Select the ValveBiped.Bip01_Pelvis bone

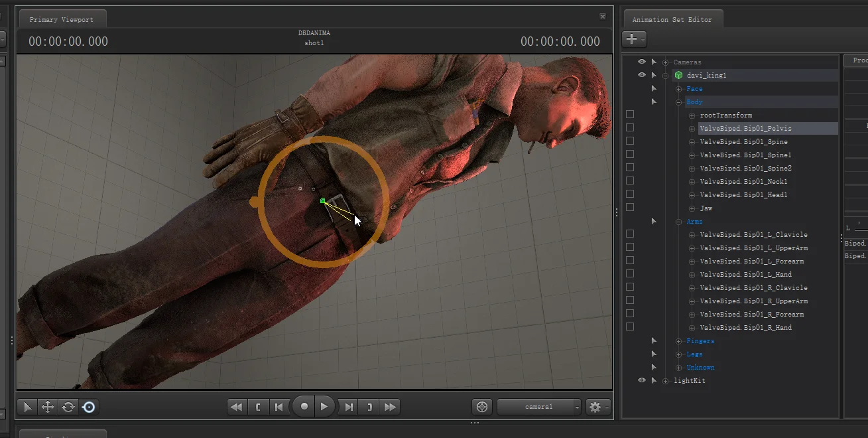[745, 129]
